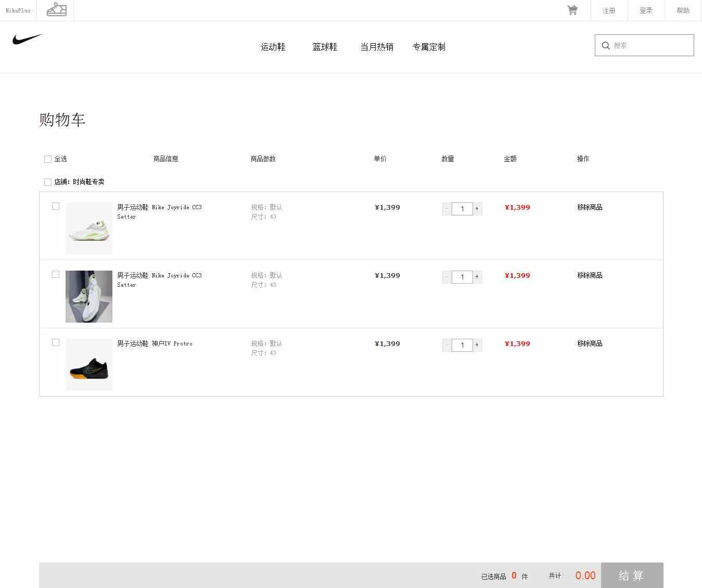Tick the 全选 select-all checkbox
Image resolution: width=702 pixels, height=588 pixels.
[48, 159]
